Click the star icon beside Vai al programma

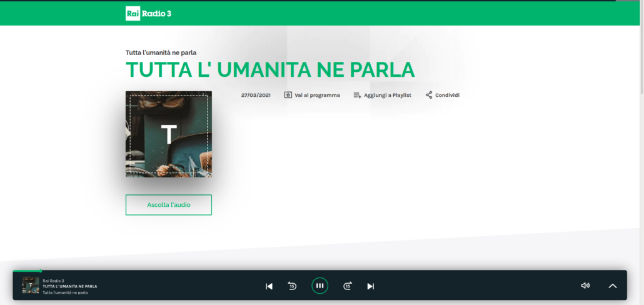288,95
